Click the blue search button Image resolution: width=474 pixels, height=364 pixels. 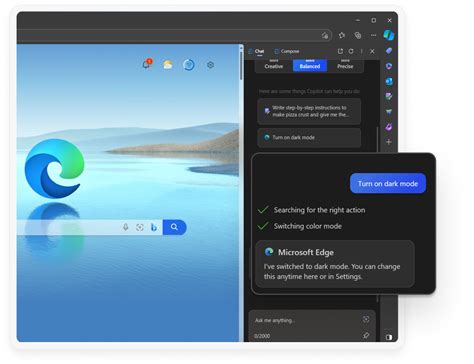coord(174,227)
